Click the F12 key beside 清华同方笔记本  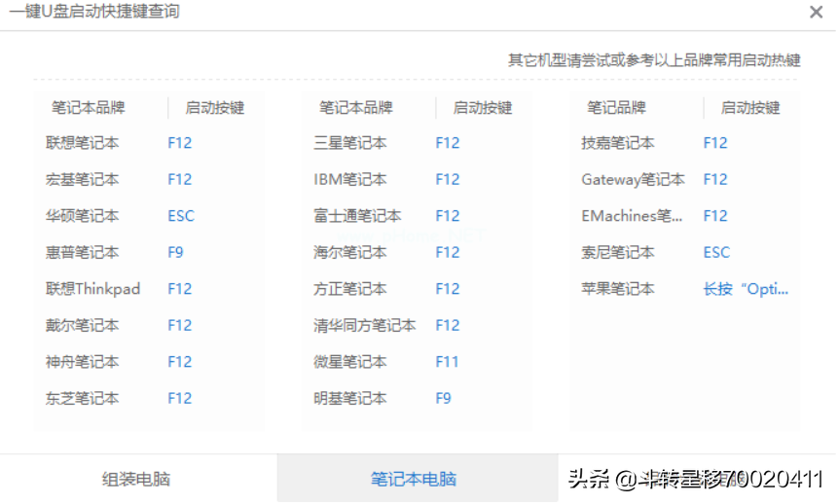click(448, 325)
